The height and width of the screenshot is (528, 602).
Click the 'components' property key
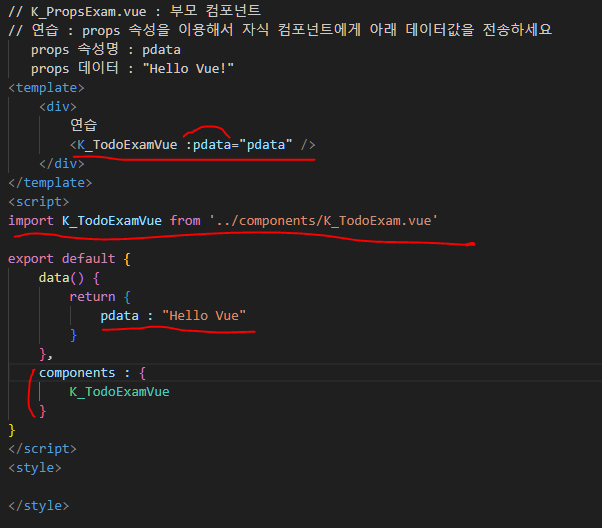[77, 373]
